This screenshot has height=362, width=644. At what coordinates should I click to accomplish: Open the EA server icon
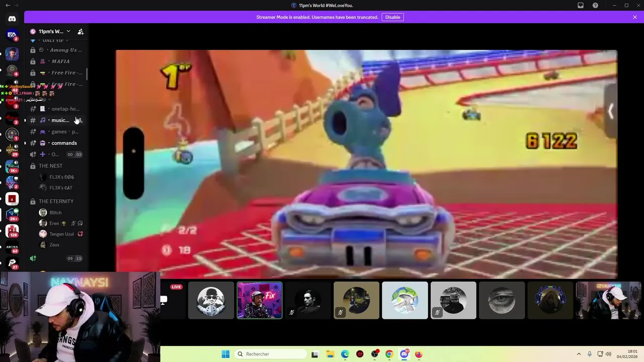(12, 35)
